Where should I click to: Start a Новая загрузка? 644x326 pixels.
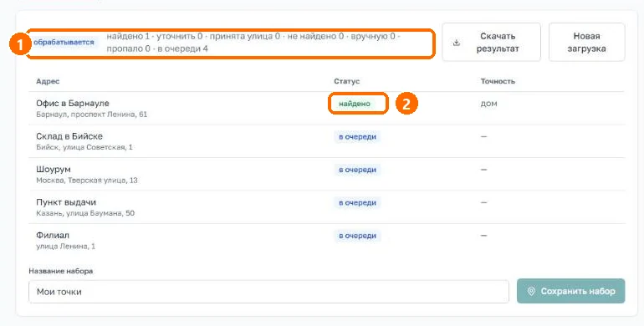(x=586, y=43)
